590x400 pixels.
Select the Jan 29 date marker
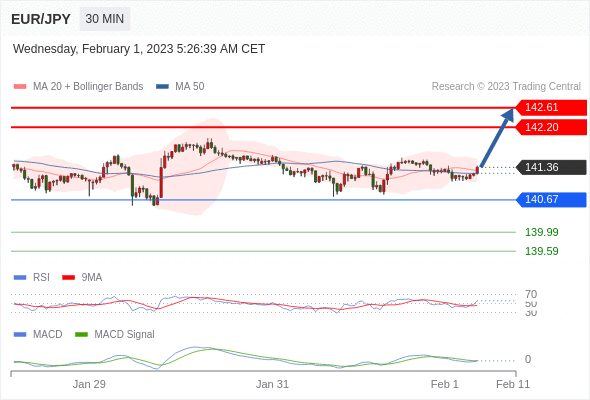[89, 384]
